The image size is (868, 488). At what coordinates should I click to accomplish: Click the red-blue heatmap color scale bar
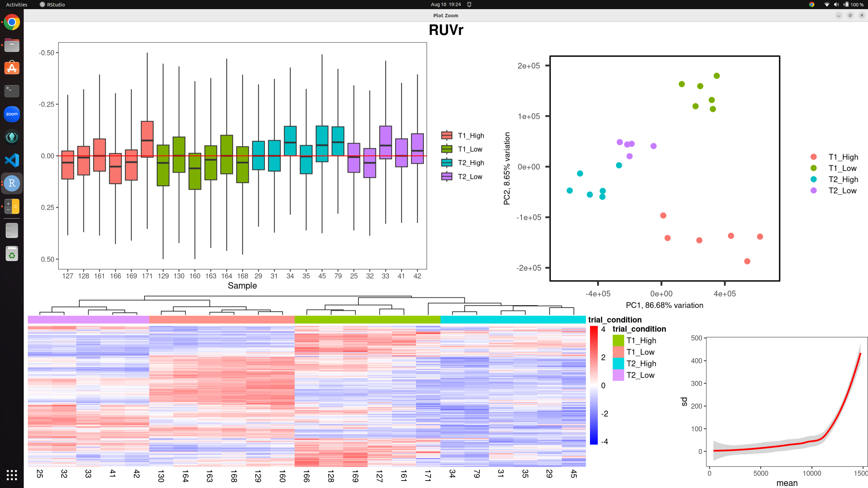tap(594, 385)
